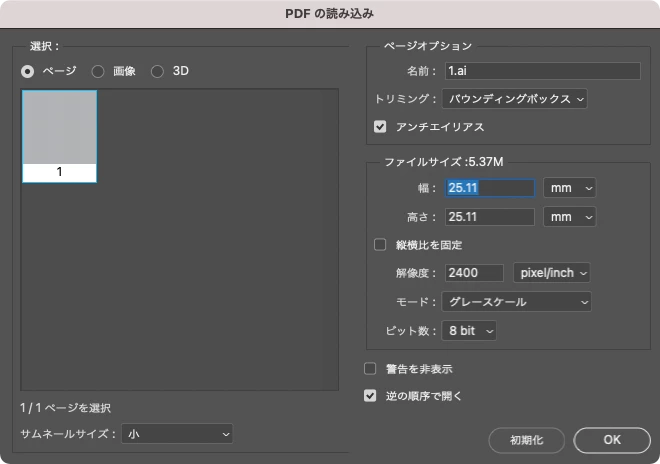Open the 幅 unit mm dropdown
Viewport: 660px width, 464px height.
570,188
